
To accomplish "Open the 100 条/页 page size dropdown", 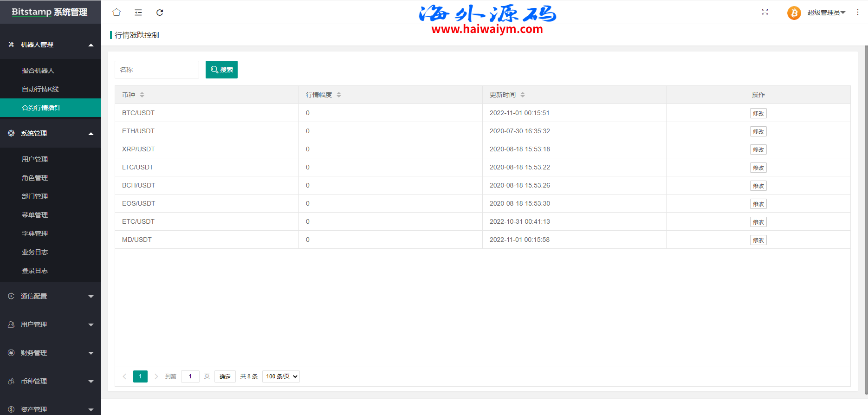I will coord(281,376).
